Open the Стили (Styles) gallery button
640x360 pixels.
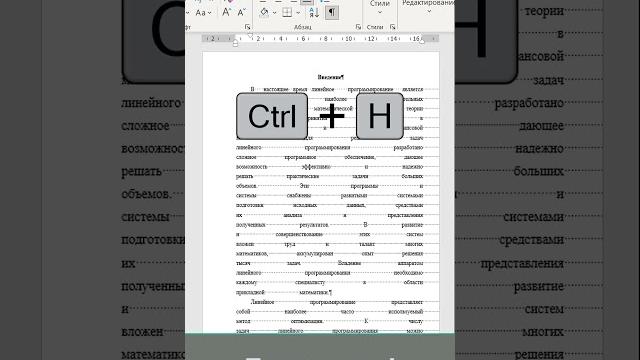380,7
